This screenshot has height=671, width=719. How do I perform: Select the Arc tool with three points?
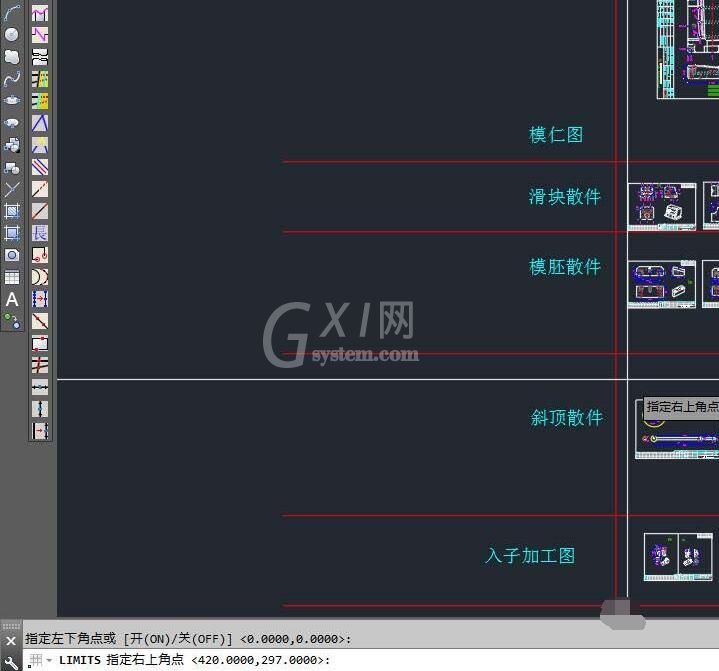(12, 12)
